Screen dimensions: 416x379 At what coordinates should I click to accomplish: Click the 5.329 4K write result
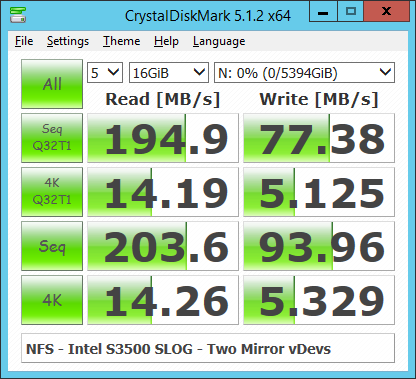pyautogui.click(x=319, y=300)
